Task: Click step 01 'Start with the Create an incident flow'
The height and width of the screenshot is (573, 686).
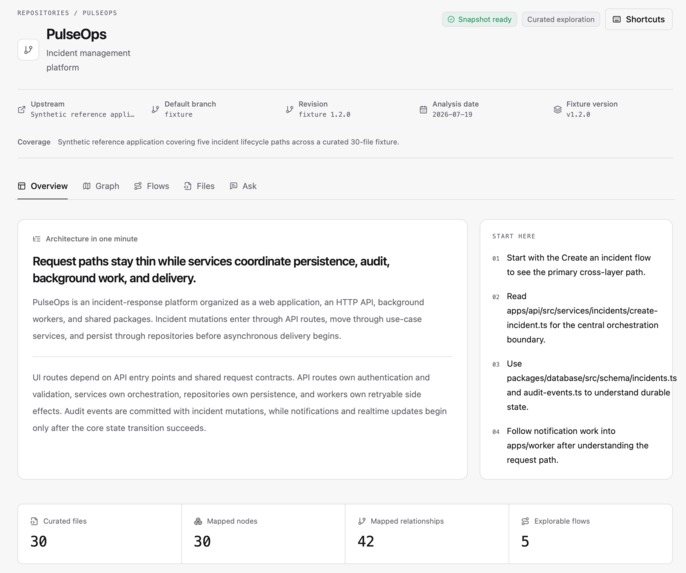Action: (579, 265)
